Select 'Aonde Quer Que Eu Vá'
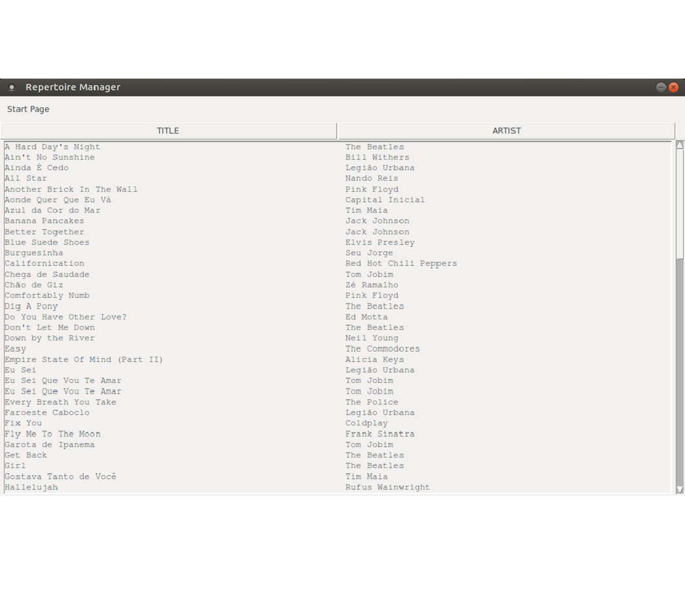Image resolution: width=685 pixels, height=616 pixels. pos(58,200)
